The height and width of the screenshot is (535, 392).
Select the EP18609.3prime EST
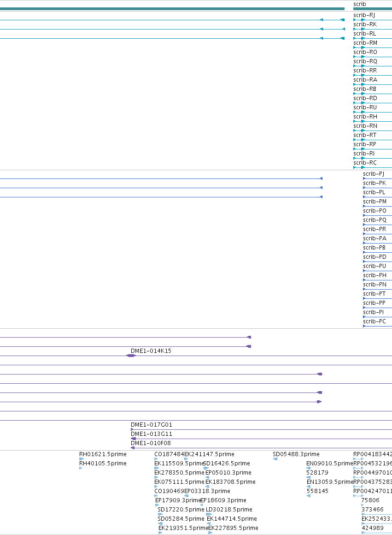click(x=223, y=500)
